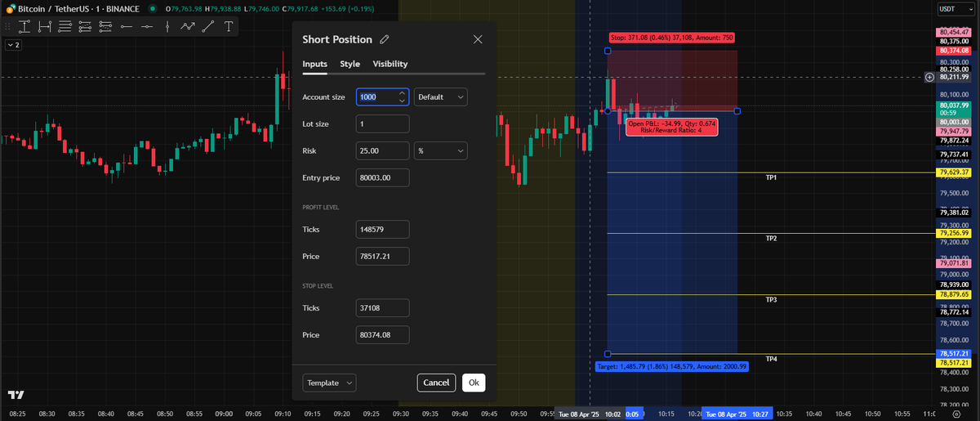Select the Path arrow drawing tool
The width and height of the screenshot is (980, 421).
(188, 26)
